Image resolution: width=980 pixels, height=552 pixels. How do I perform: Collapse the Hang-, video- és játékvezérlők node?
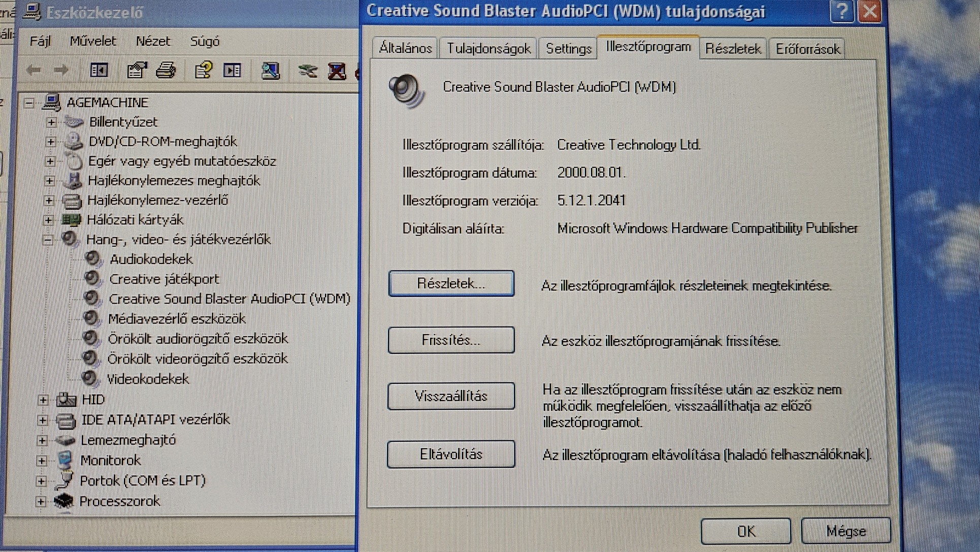click(48, 240)
